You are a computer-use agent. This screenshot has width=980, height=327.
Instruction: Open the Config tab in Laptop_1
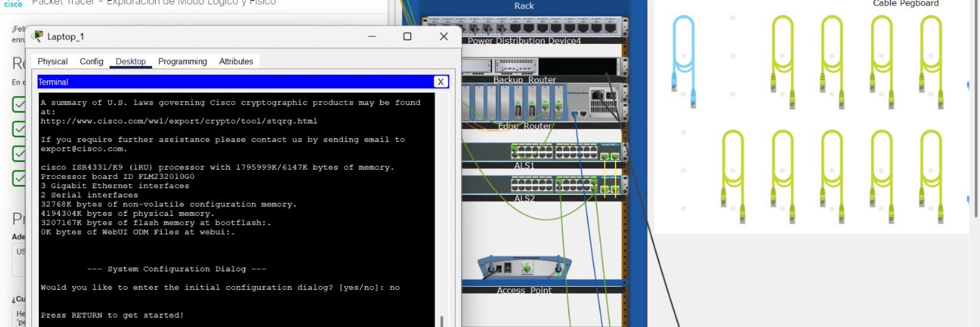pos(91,61)
